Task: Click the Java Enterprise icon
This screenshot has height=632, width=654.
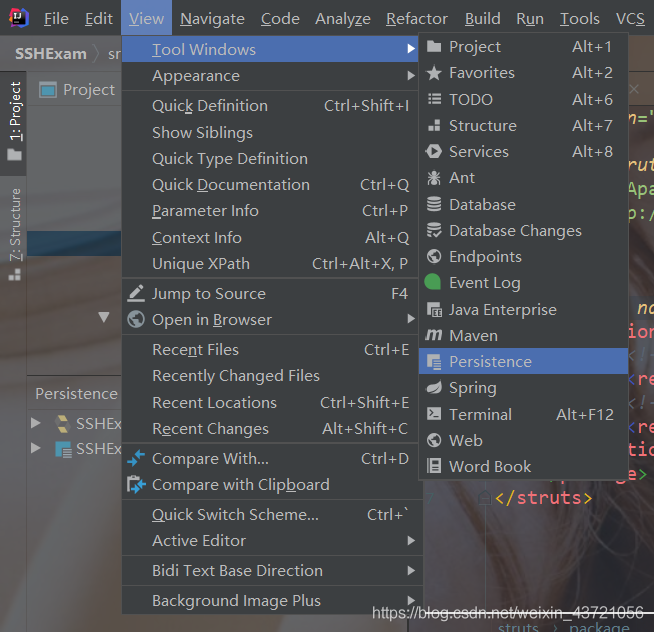Action: click(434, 310)
